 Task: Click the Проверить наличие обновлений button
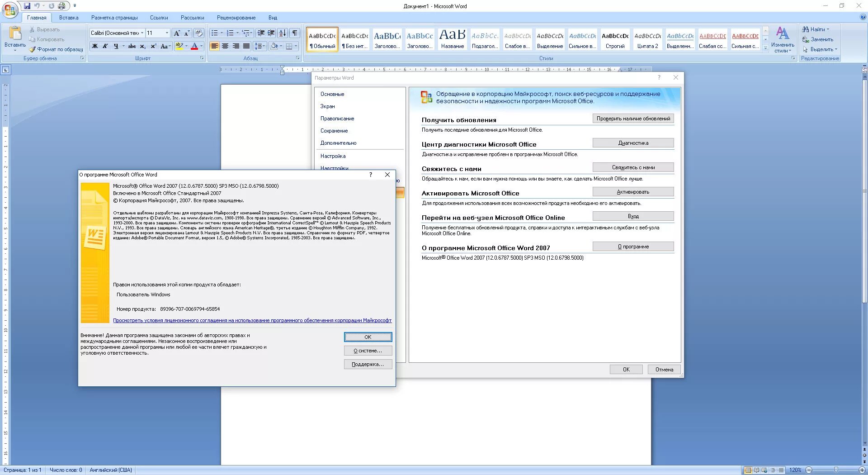(x=633, y=119)
